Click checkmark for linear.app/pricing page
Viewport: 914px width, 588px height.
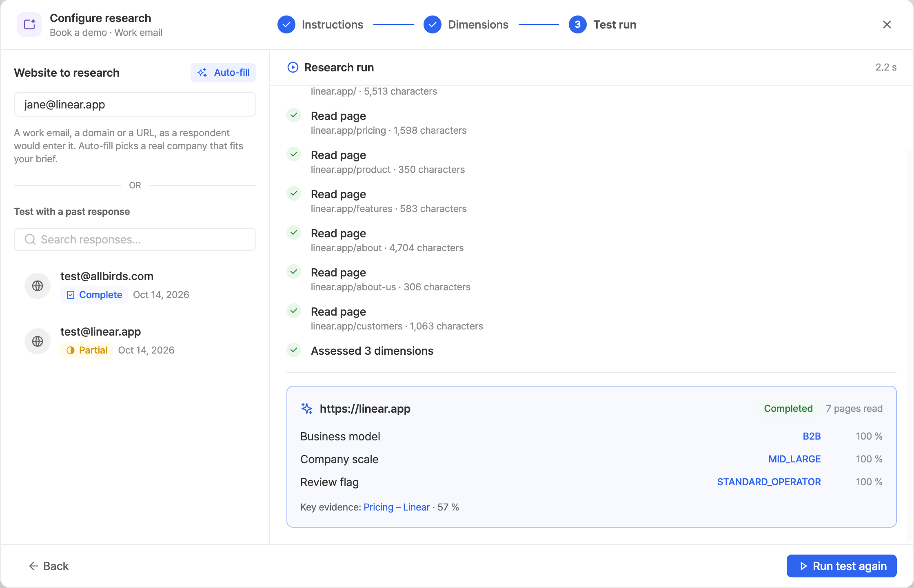294,115
